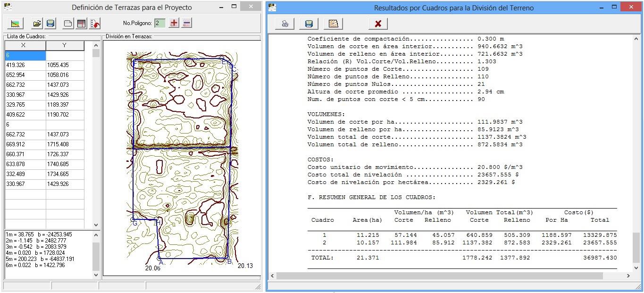
Task: Click the red arrow list import icon
Action: [95, 24]
